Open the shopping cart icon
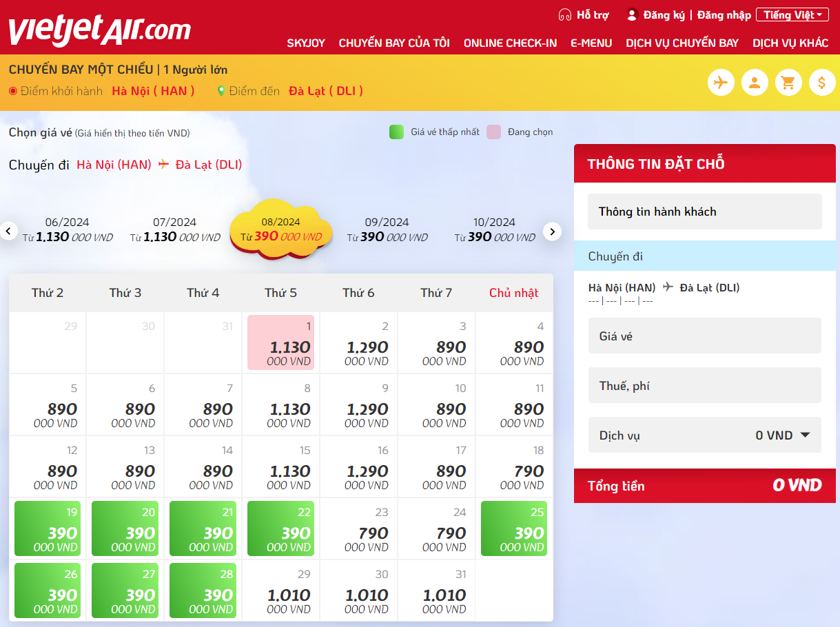The image size is (840, 627). 788,82
